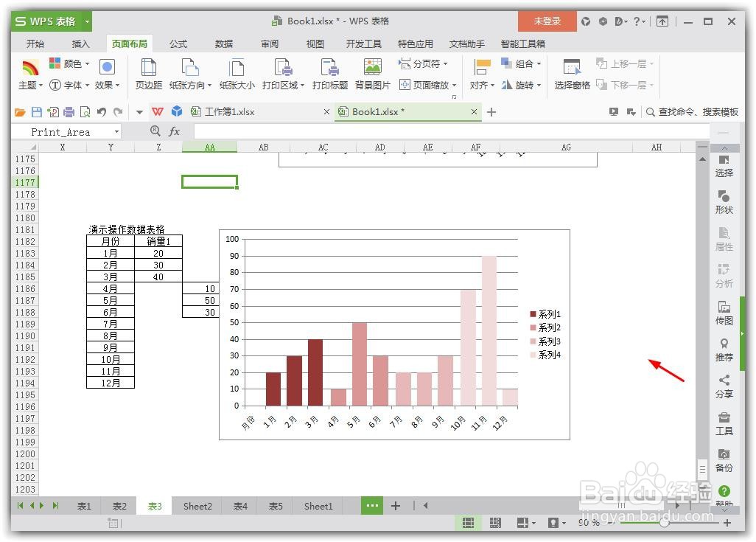Switch to page break preview in status bar

click(495, 523)
